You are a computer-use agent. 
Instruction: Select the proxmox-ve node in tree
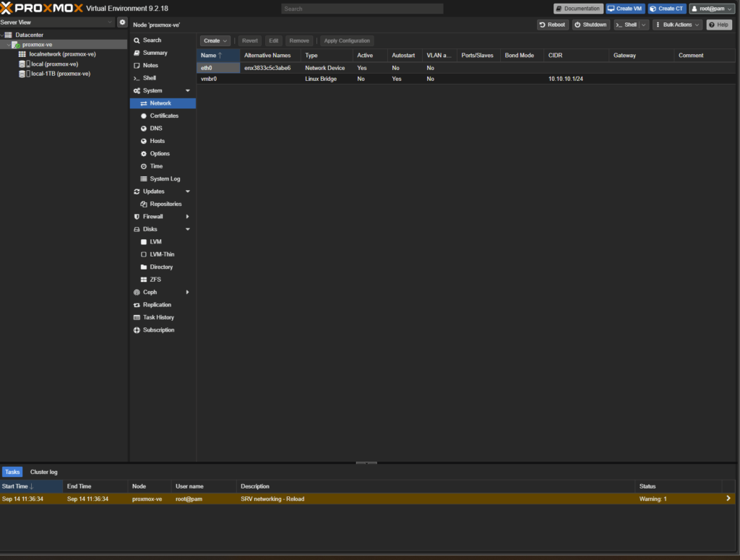pos(38,44)
